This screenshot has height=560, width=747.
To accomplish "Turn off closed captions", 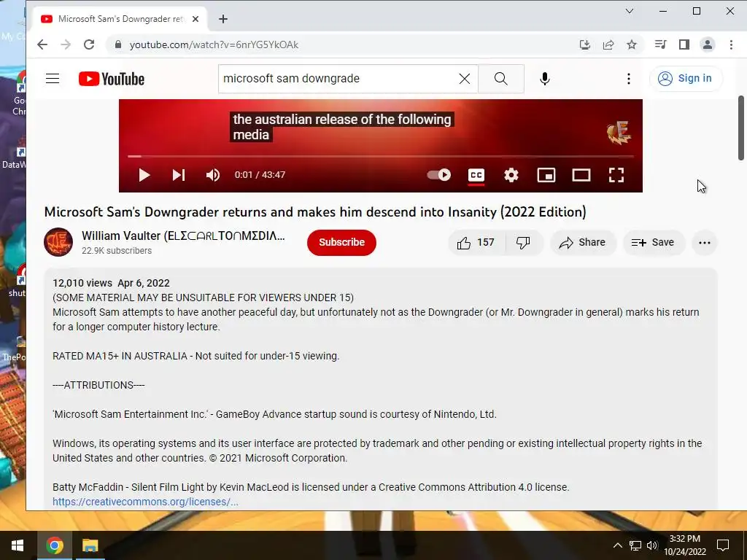I will click(x=476, y=175).
